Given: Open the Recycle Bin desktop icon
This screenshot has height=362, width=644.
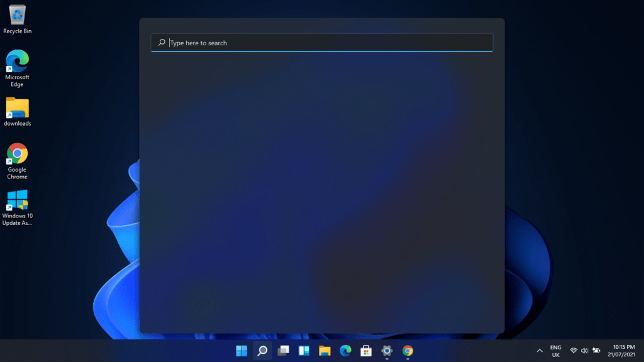Looking at the screenshot, I should point(17,19).
